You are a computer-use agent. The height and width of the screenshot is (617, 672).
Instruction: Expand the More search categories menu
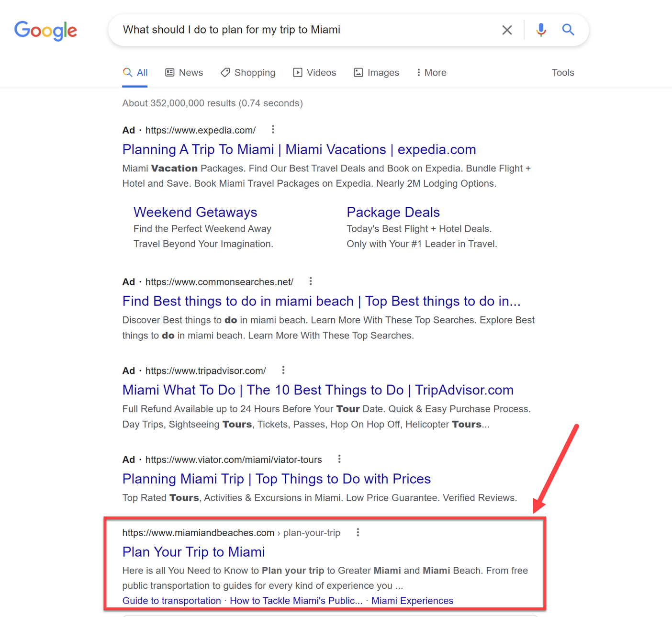(431, 73)
